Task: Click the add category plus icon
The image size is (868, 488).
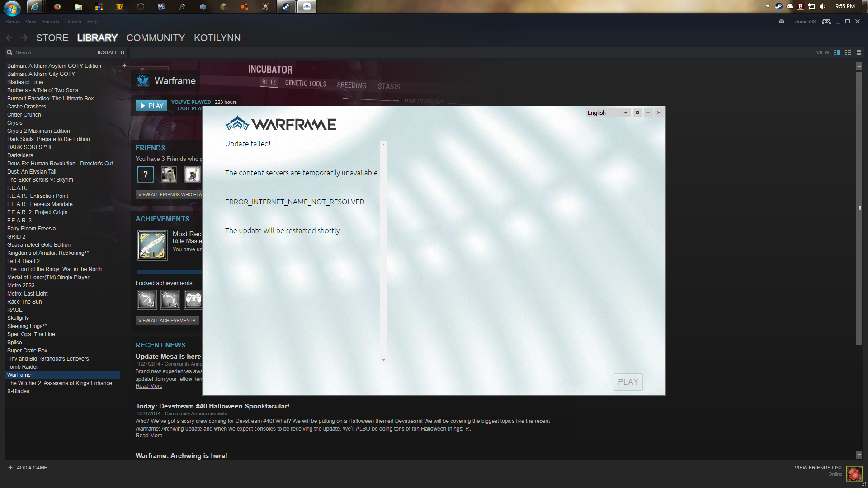Action: pyautogui.click(x=124, y=66)
